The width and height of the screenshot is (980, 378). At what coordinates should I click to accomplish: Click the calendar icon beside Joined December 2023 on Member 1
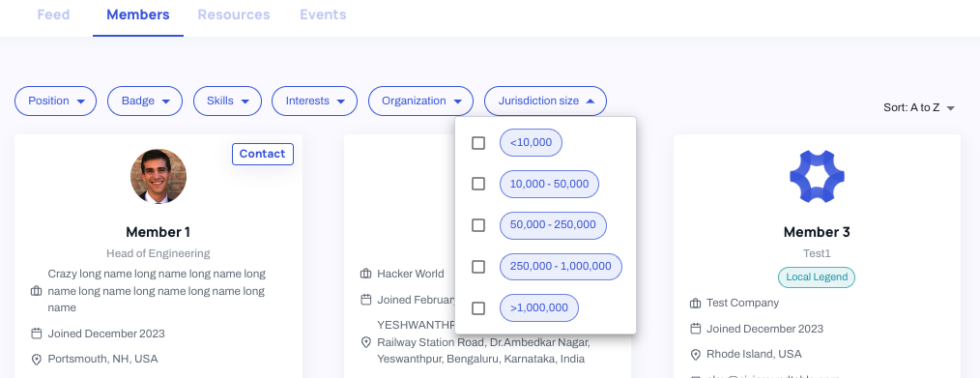tap(37, 334)
